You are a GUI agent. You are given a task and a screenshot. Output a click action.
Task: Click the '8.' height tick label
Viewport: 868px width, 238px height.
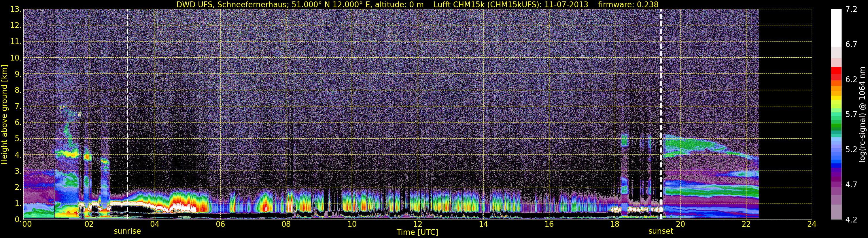18,90
